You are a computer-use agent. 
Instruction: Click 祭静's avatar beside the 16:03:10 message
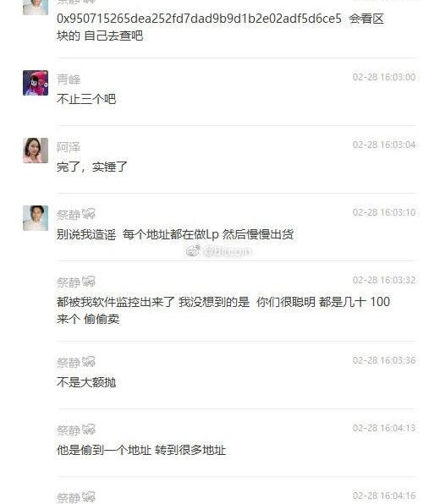tap(36, 218)
